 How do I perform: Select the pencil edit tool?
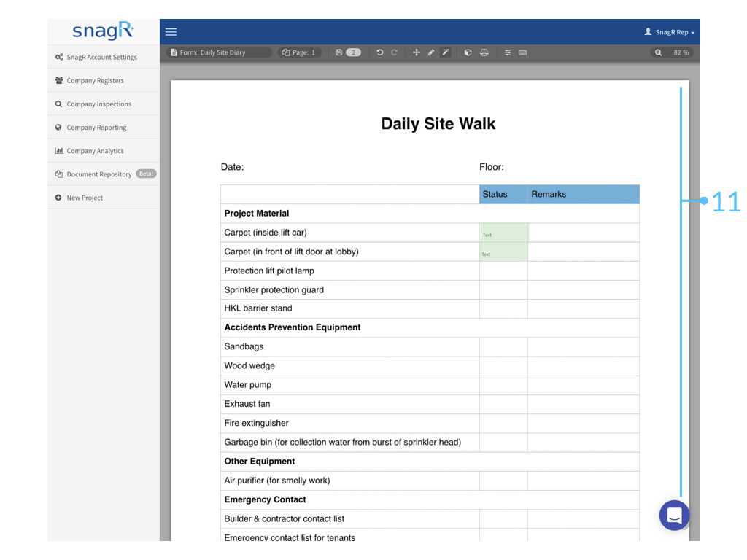(430, 52)
